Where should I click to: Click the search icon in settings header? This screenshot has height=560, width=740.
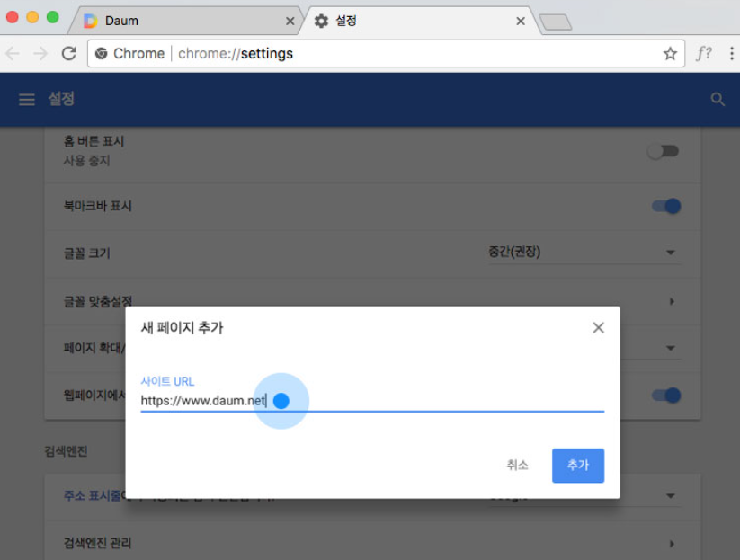coord(717,99)
